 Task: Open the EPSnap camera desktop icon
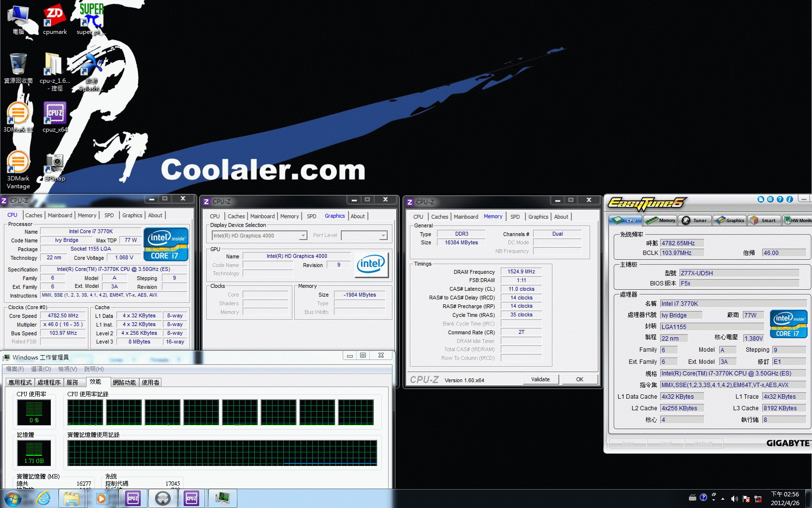(x=55, y=167)
